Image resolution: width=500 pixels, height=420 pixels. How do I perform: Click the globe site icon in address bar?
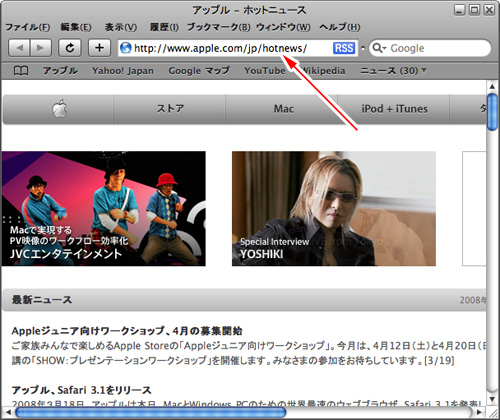pos(126,48)
